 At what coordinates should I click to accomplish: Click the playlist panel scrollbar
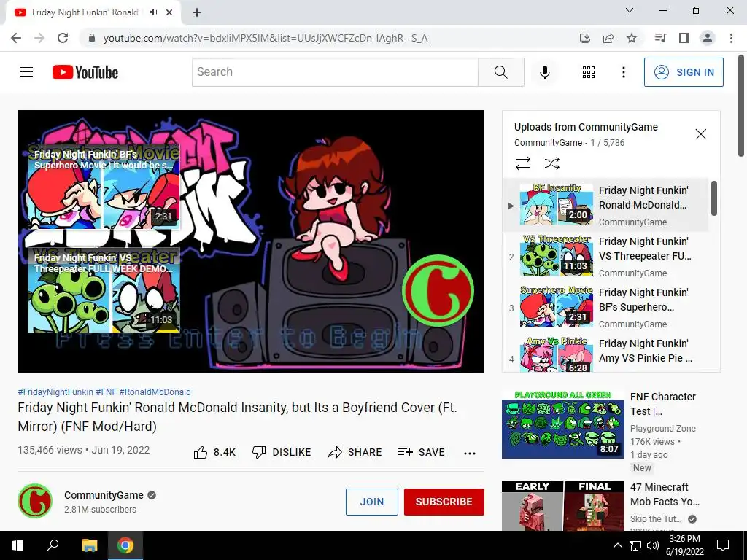(713, 198)
